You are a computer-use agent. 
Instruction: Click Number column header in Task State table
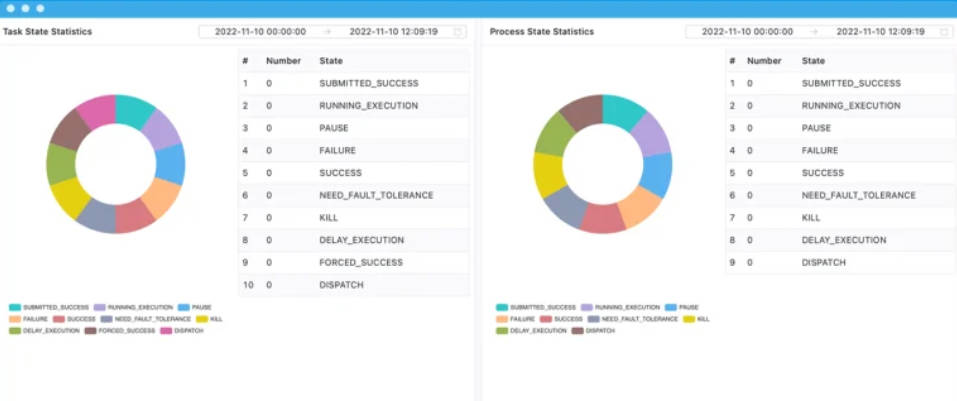tap(283, 61)
